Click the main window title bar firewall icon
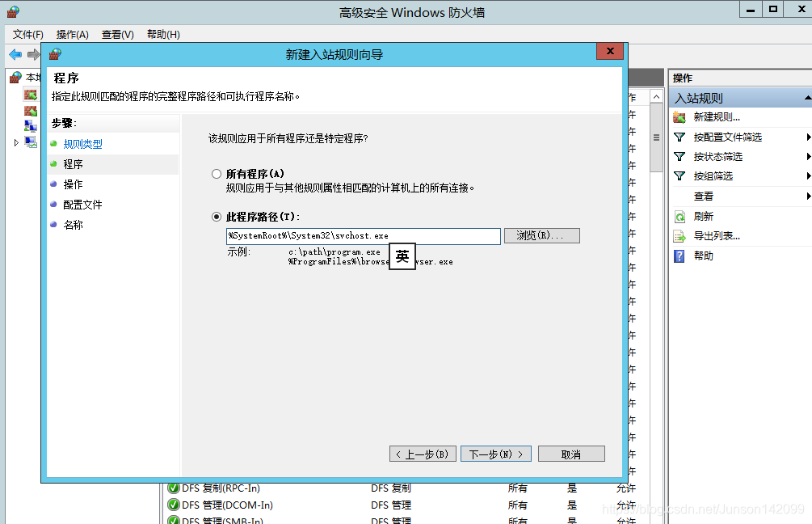This screenshot has width=812, height=524. tap(14, 12)
